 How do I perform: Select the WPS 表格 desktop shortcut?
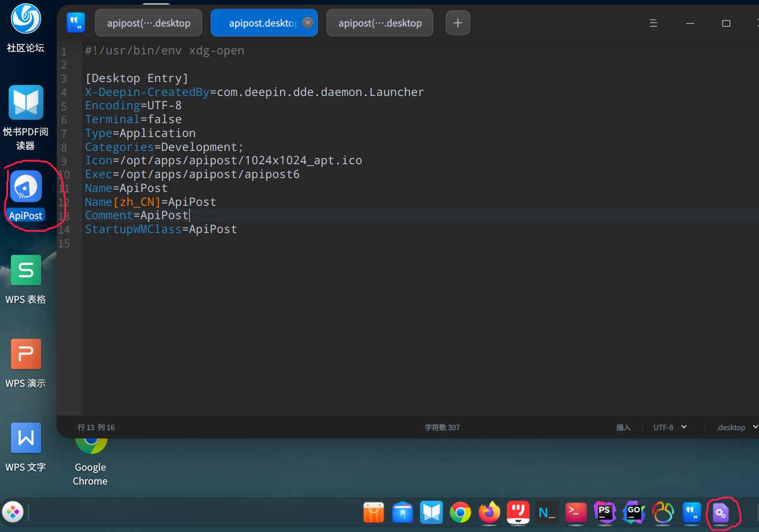(26, 270)
